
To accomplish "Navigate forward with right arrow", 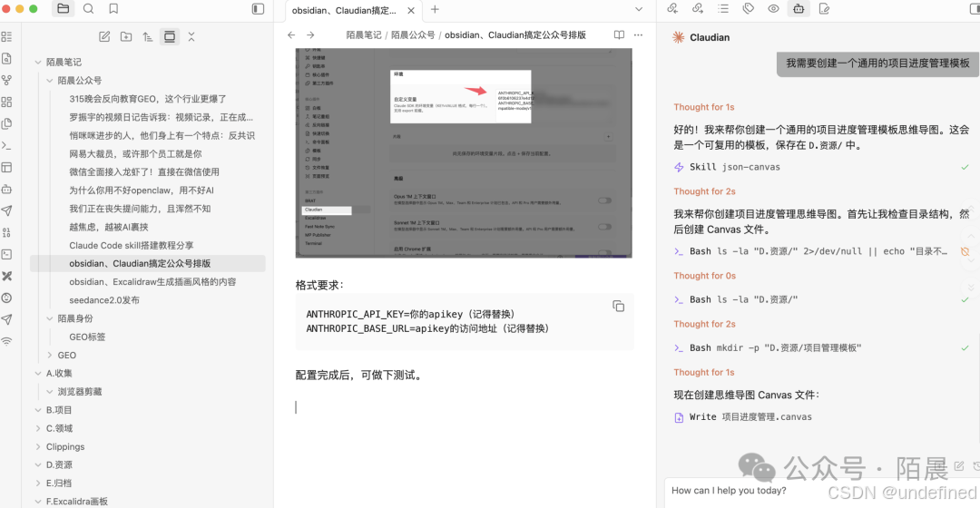I will pyautogui.click(x=310, y=35).
